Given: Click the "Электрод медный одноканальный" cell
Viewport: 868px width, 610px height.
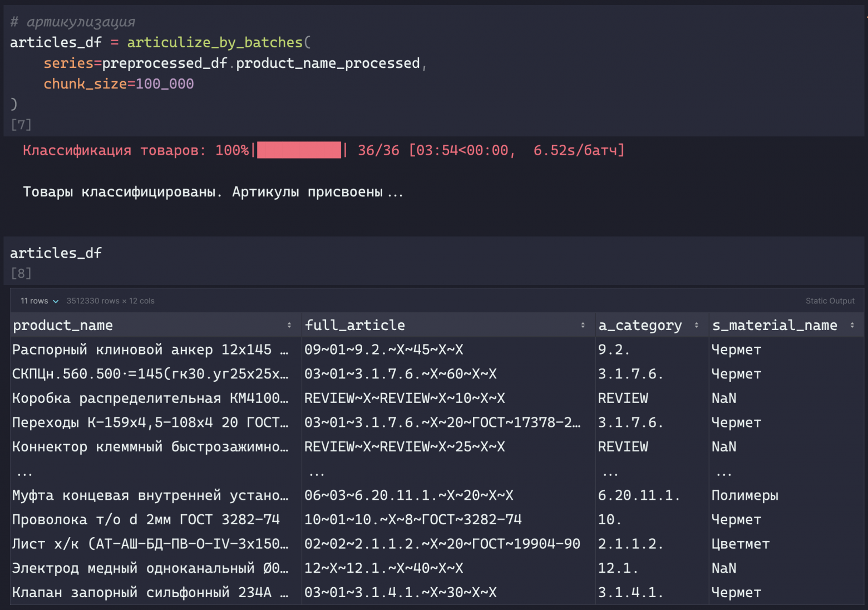Looking at the screenshot, I should point(156,568).
